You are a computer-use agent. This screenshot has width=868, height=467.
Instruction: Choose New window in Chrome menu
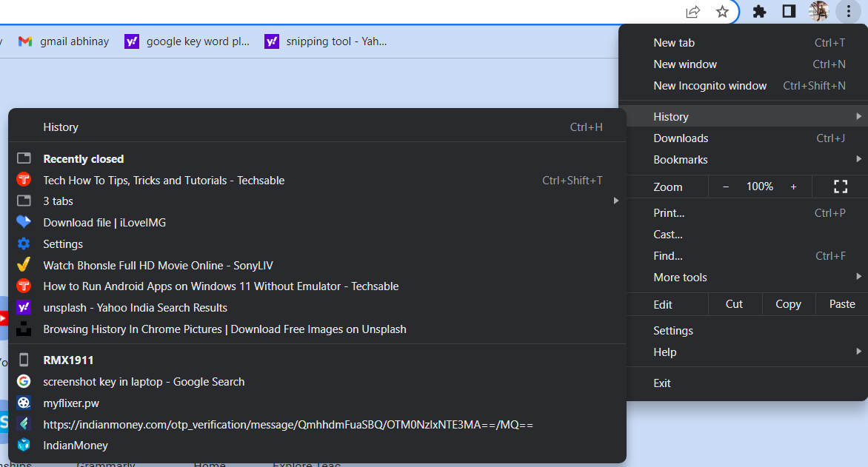pyautogui.click(x=744, y=64)
